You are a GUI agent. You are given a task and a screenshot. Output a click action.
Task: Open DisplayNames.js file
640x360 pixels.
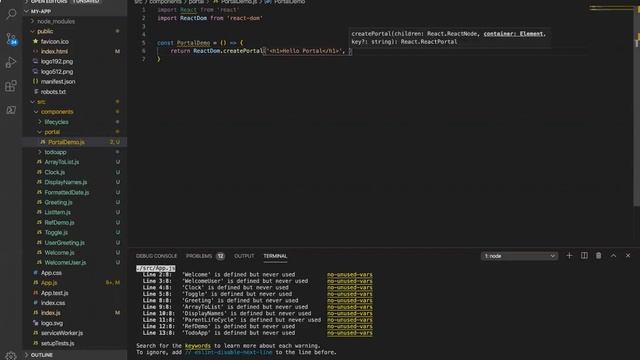66,182
